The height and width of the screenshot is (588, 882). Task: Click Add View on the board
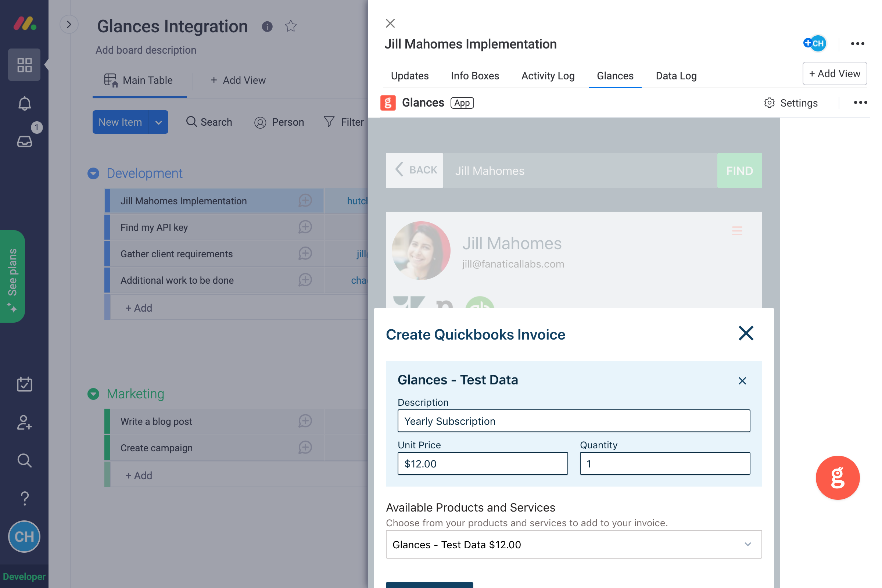click(x=238, y=80)
